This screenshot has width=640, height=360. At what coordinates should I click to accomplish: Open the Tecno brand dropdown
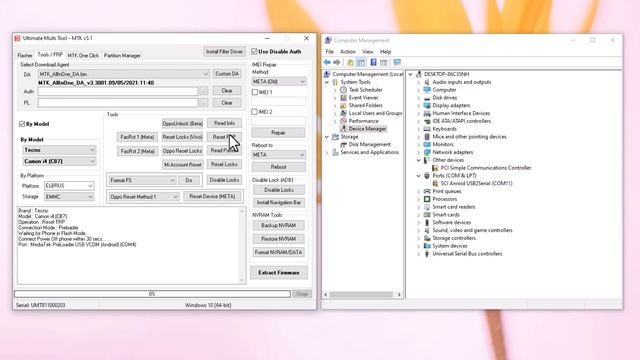coord(60,150)
